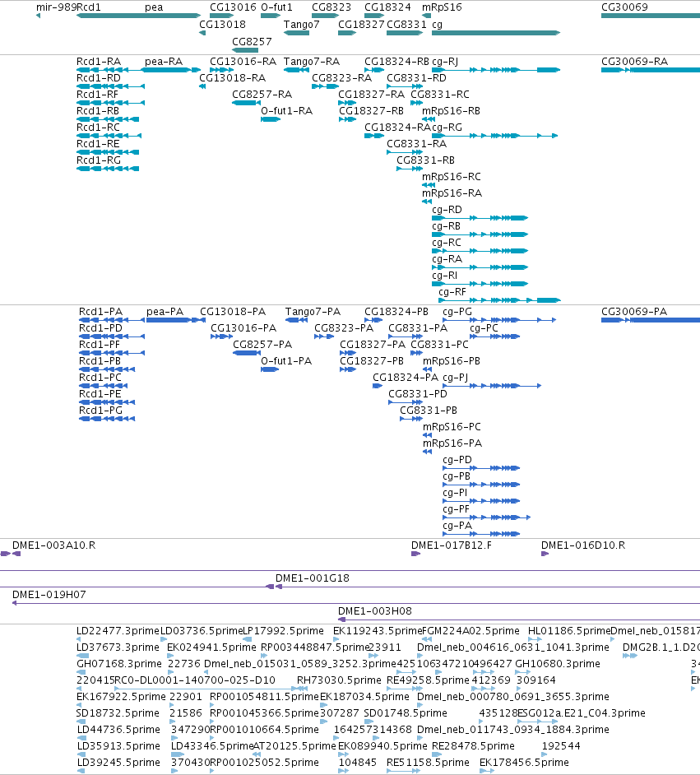Select transcript cg-RG

447,128
